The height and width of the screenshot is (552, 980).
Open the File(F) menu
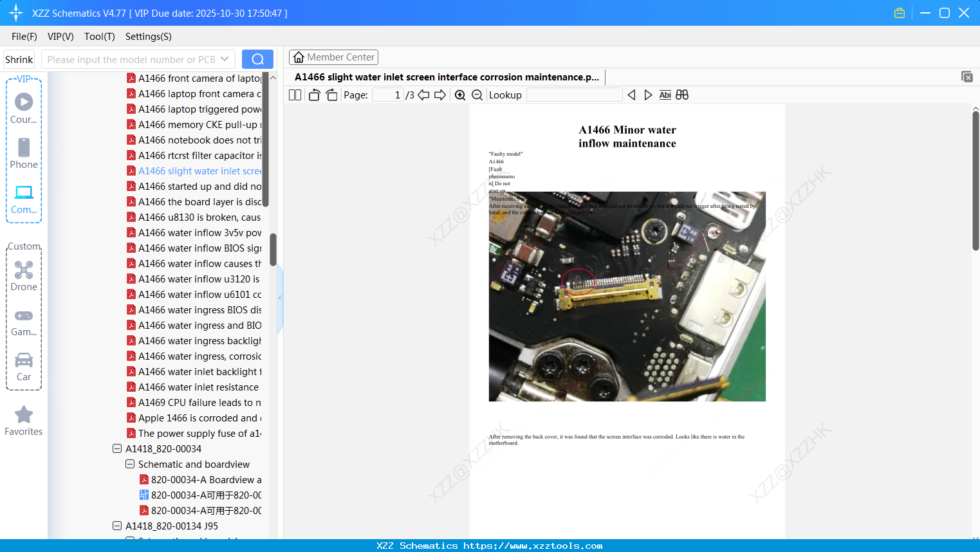pos(24,37)
